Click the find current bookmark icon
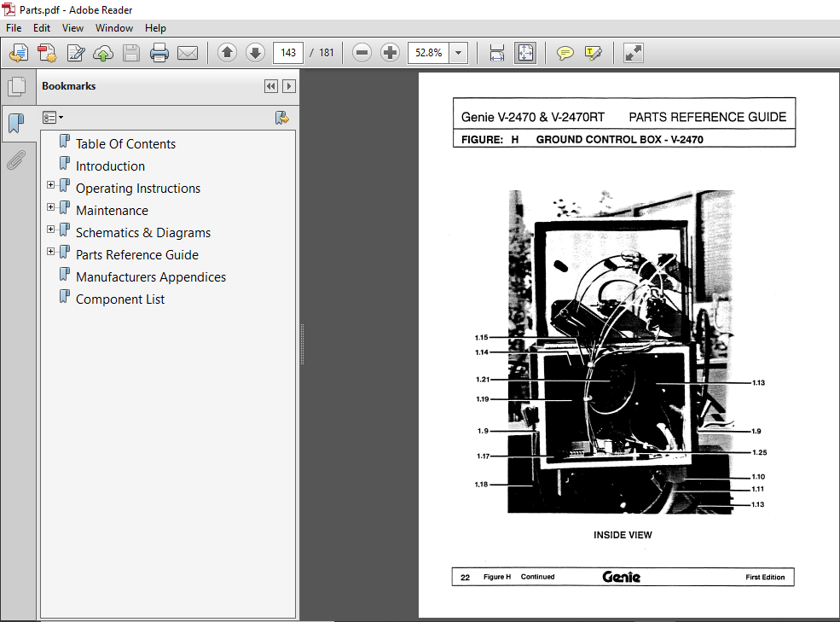The image size is (840, 622). pyautogui.click(x=281, y=118)
